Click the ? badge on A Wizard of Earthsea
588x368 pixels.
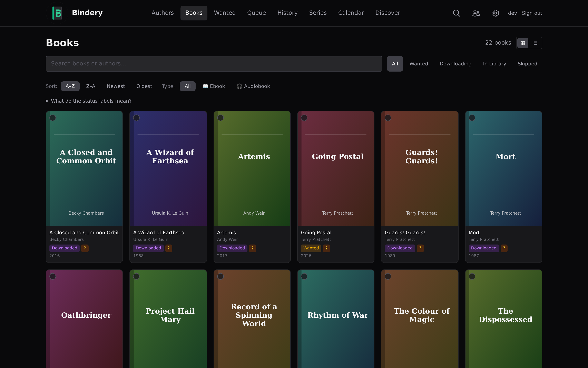169,248
